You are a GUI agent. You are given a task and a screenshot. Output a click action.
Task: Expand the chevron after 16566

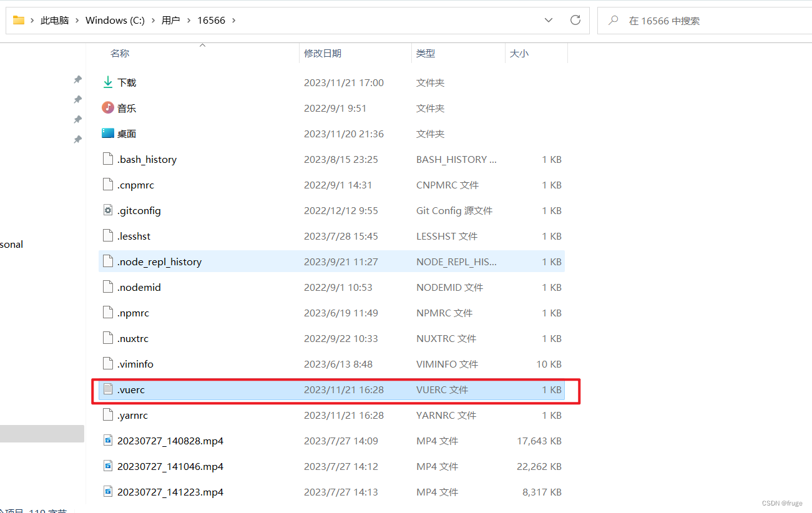point(234,20)
